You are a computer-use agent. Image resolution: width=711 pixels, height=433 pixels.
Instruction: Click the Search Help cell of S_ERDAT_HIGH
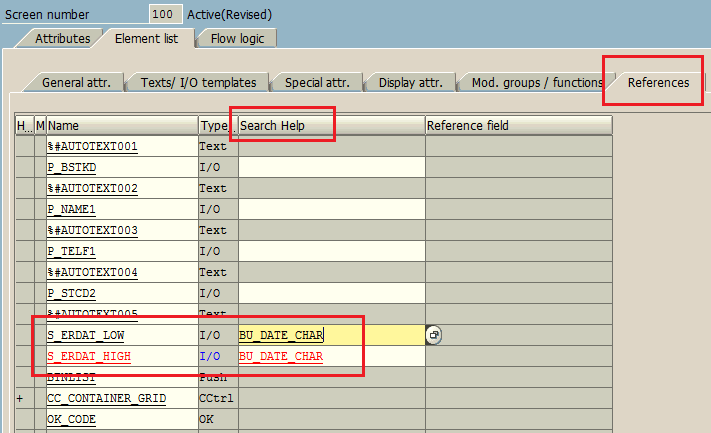pos(332,356)
